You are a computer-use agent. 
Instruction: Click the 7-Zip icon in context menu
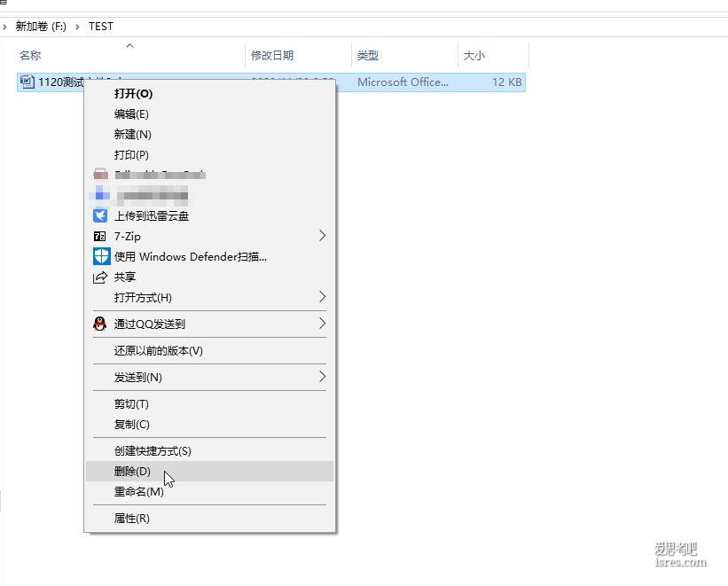tap(100, 237)
